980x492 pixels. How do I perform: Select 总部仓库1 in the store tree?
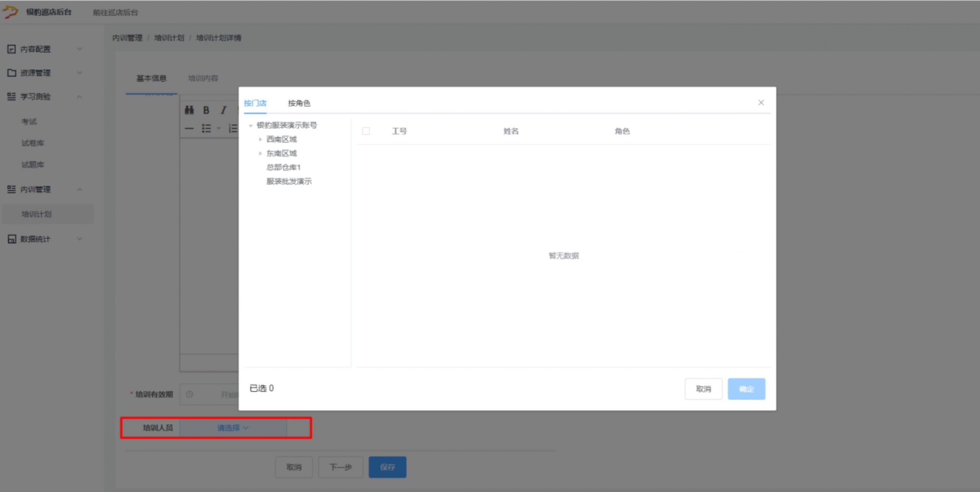point(283,167)
